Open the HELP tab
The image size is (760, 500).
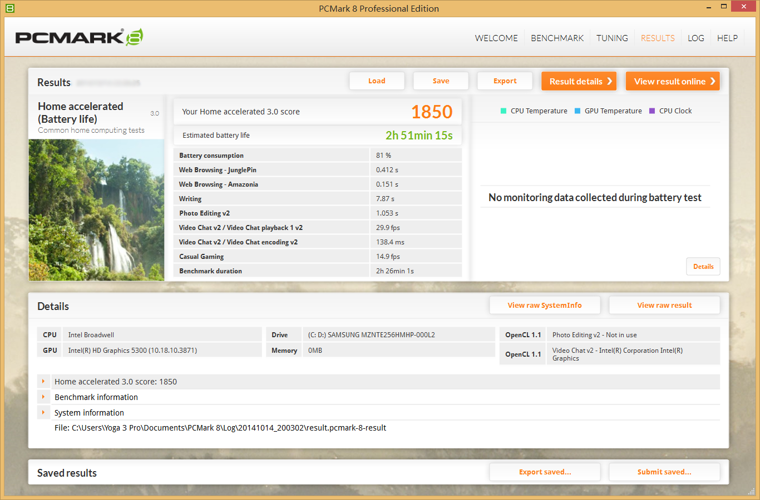click(x=727, y=38)
